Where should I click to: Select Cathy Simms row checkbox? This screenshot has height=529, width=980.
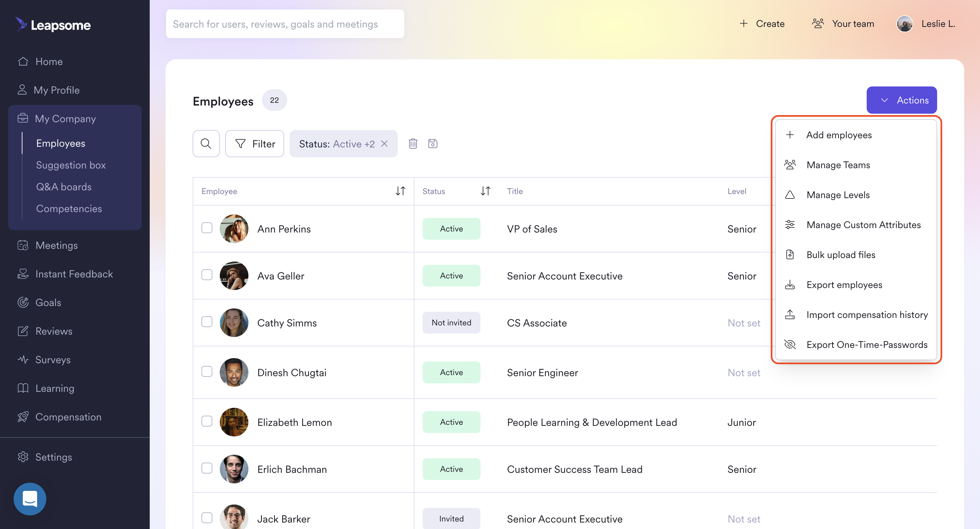pyautogui.click(x=207, y=322)
